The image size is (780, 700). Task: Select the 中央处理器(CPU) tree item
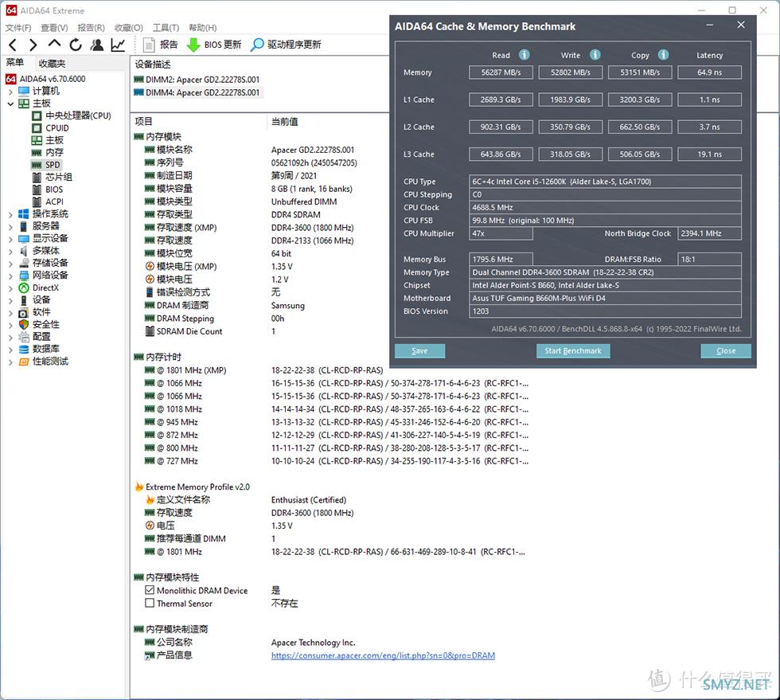(x=72, y=115)
